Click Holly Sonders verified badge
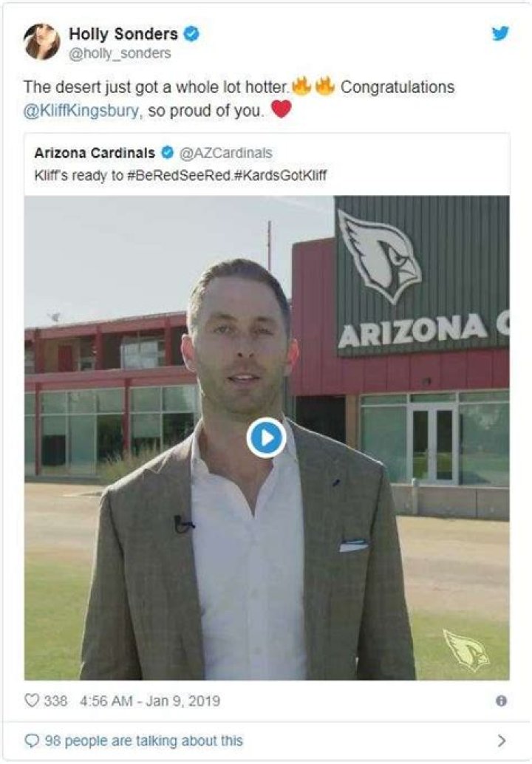 click(x=191, y=34)
